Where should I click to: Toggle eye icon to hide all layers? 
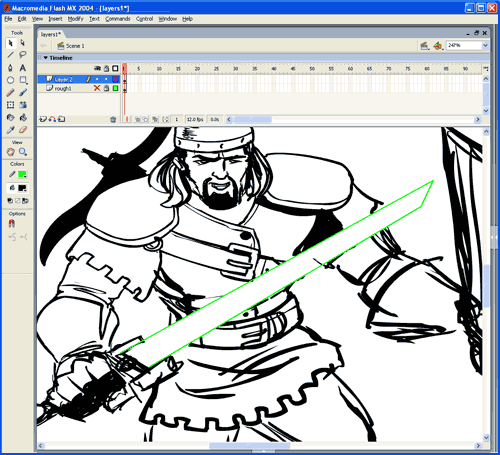pyautogui.click(x=97, y=68)
